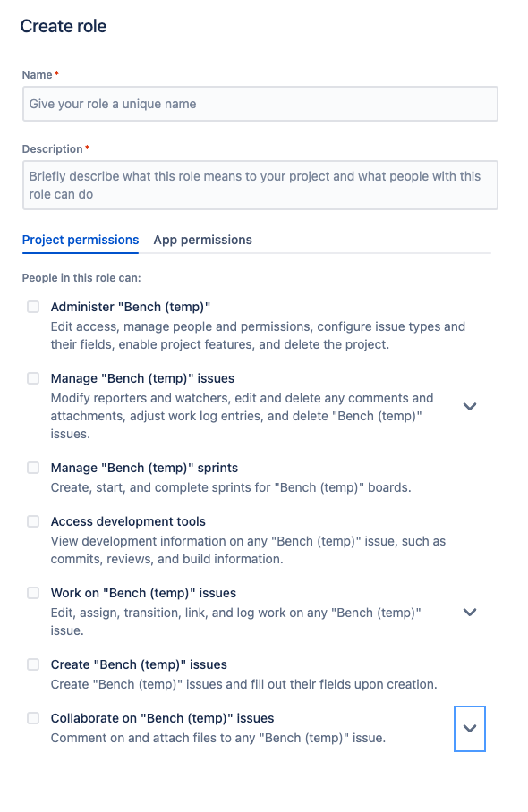Focus the Description text area
Image resolution: width=528 pixels, height=812 pixels.
(260, 185)
